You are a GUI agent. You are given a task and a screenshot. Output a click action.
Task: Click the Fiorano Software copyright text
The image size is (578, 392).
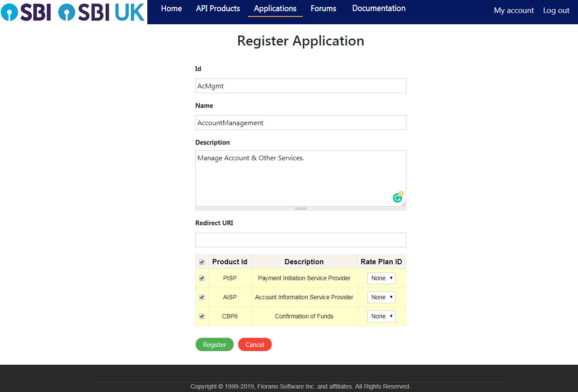[x=301, y=386]
